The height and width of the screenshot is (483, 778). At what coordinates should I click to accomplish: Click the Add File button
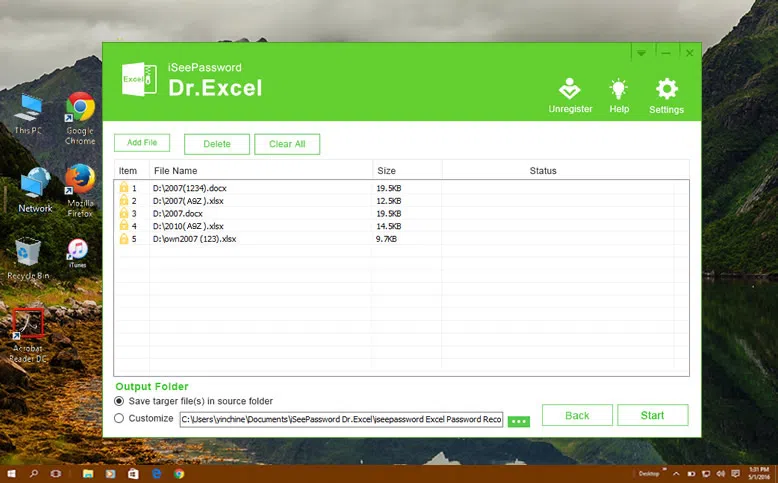click(x=142, y=143)
